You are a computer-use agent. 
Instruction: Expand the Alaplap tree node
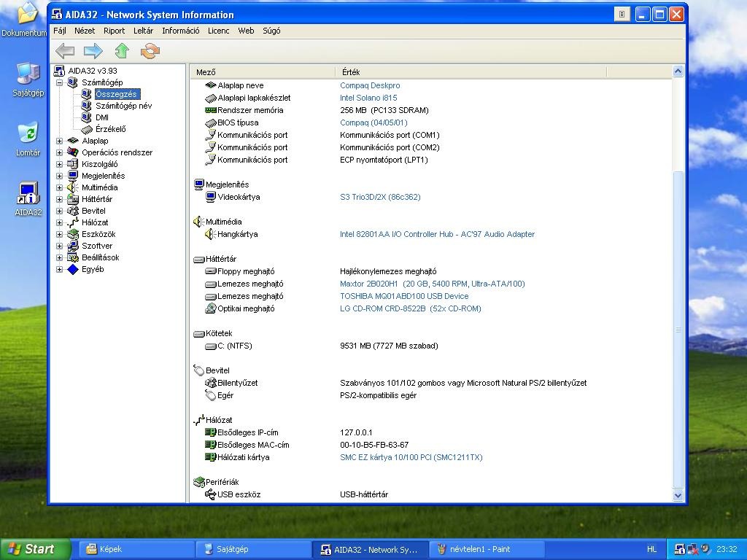[60, 141]
